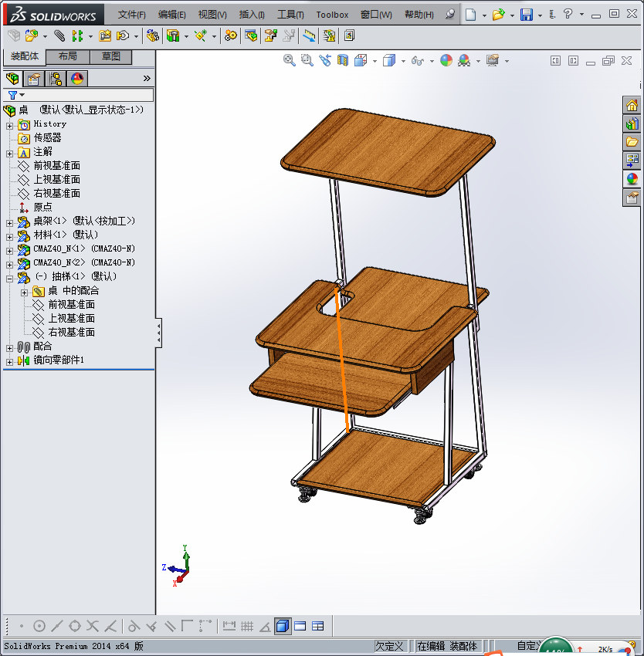Open the DisplayManager color ball tab
This screenshot has width=644, height=656.
click(77, 78)
